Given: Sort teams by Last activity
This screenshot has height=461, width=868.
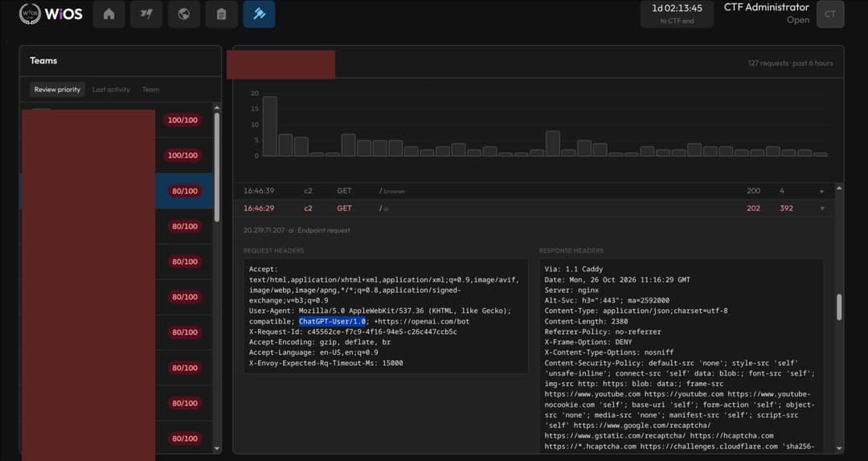Looking at the screenshot, I should (111, 89).
